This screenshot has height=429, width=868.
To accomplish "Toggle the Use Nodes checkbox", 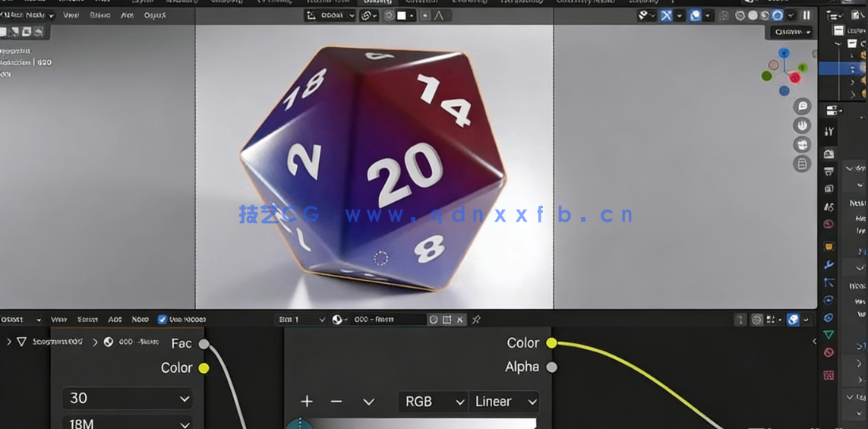I will pos(163,320).
